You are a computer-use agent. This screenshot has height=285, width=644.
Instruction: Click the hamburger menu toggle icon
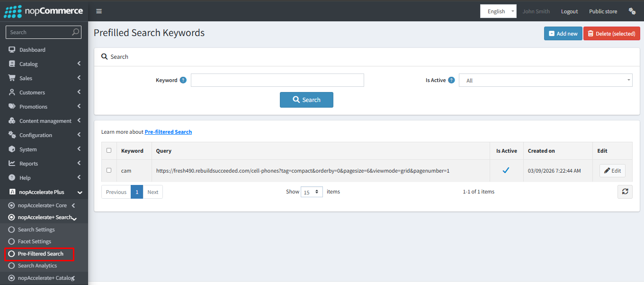click(98, 11)
